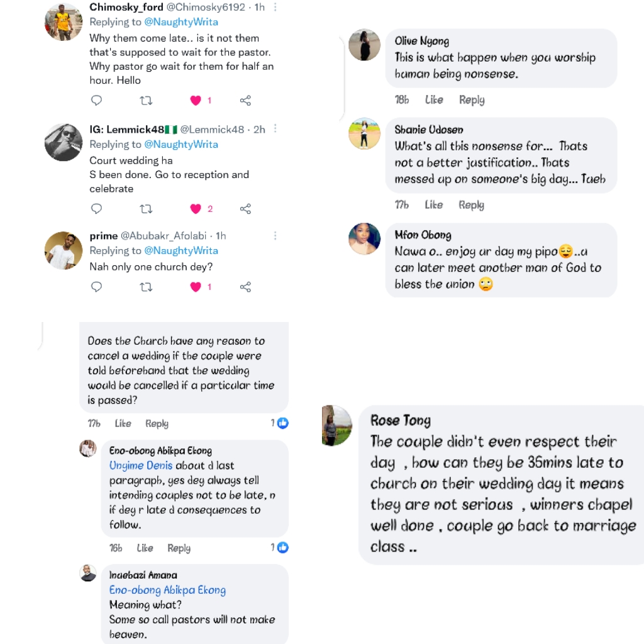
Task: Share Lemmick48's tweet using share icon
Action: tap(246, 209)
